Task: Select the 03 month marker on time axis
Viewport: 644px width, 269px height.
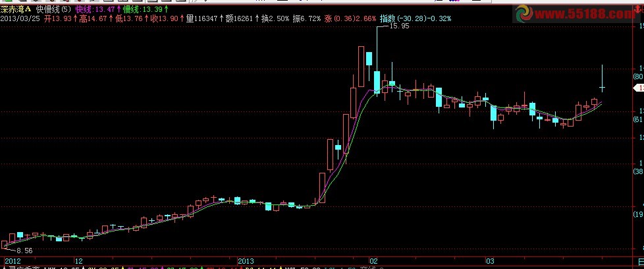Action: pos(489,261)
